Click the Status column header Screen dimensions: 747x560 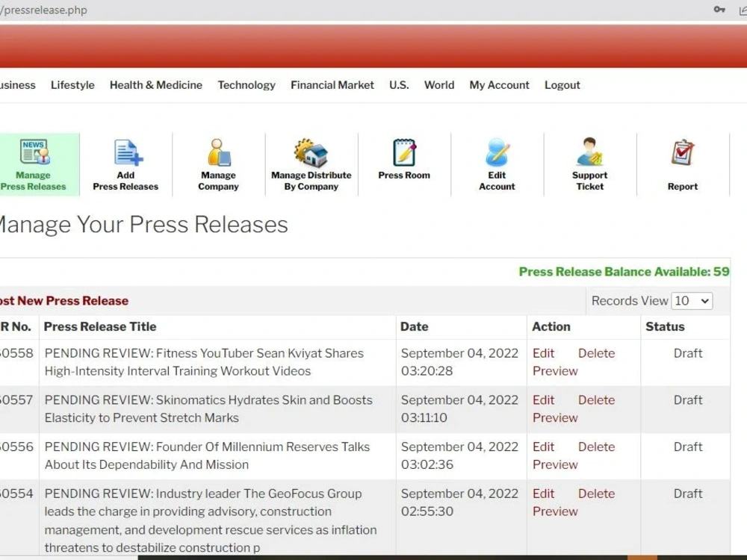665,327
